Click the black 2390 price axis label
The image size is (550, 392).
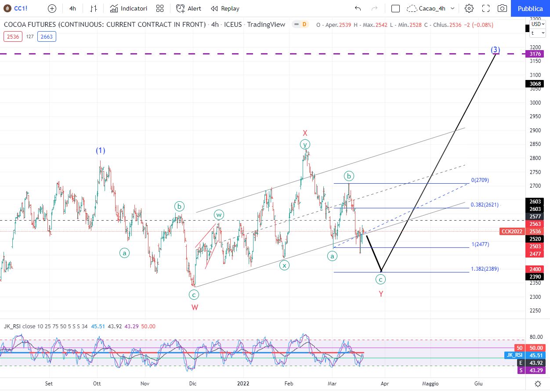coord(535,277)
